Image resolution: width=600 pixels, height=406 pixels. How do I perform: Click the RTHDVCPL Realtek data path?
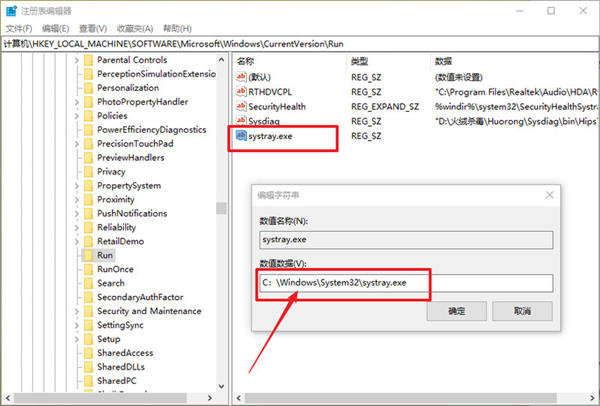tap(516, 92)
